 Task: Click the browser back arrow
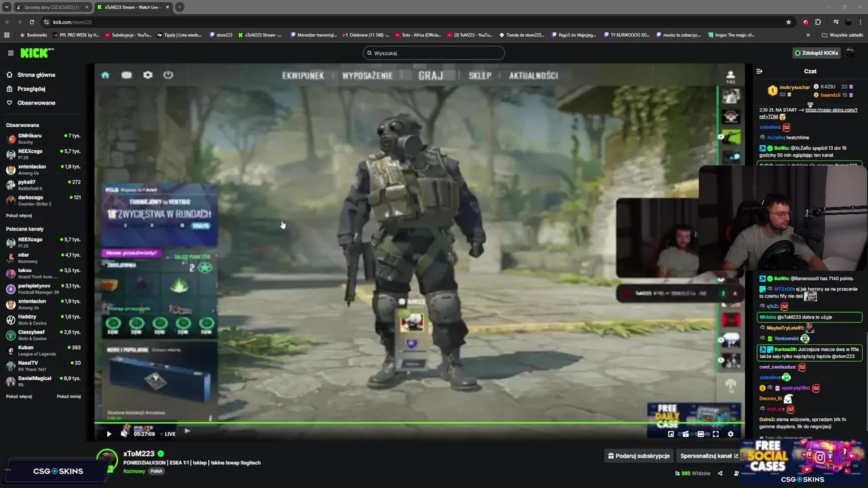[7, 22]
